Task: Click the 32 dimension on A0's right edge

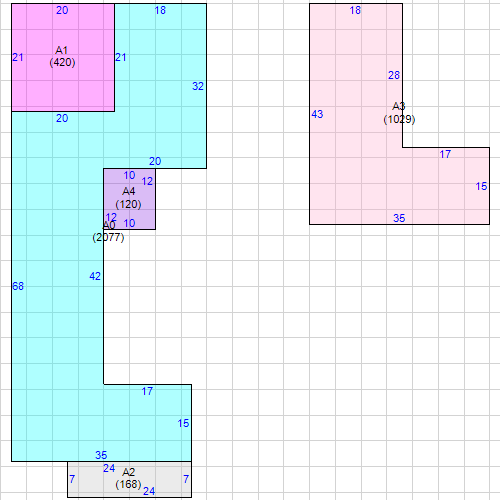Action: point(198,86)
